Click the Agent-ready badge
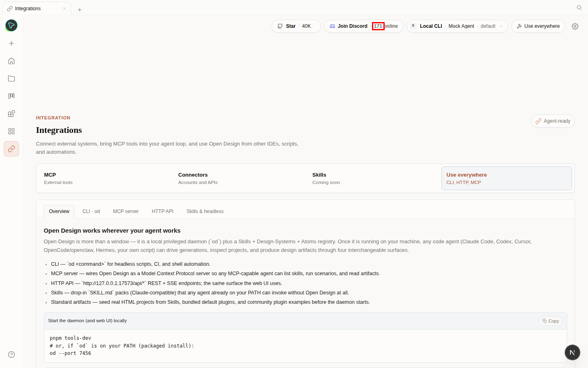The width and height of the screenshot is (588, 368). tap(553, 121)
